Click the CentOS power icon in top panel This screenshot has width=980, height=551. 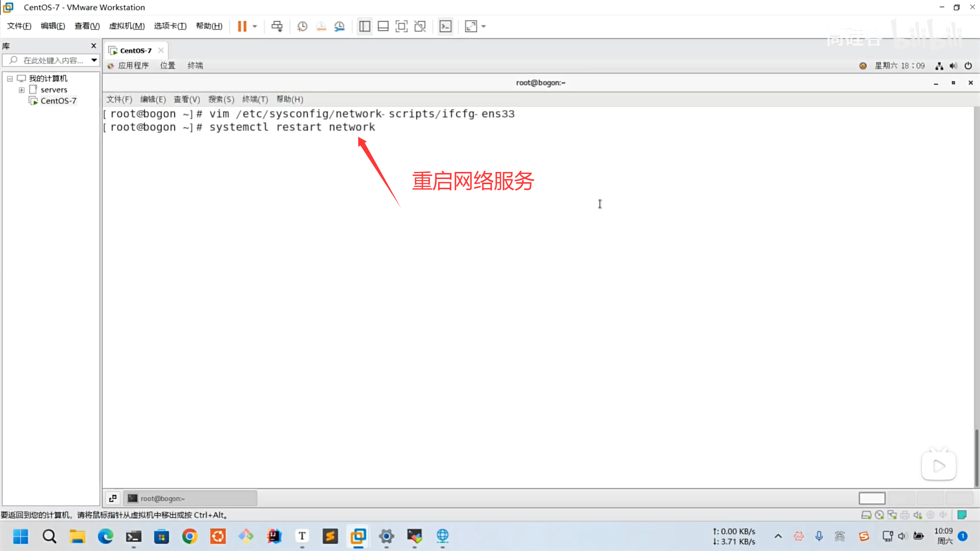(x=968, y=66)
